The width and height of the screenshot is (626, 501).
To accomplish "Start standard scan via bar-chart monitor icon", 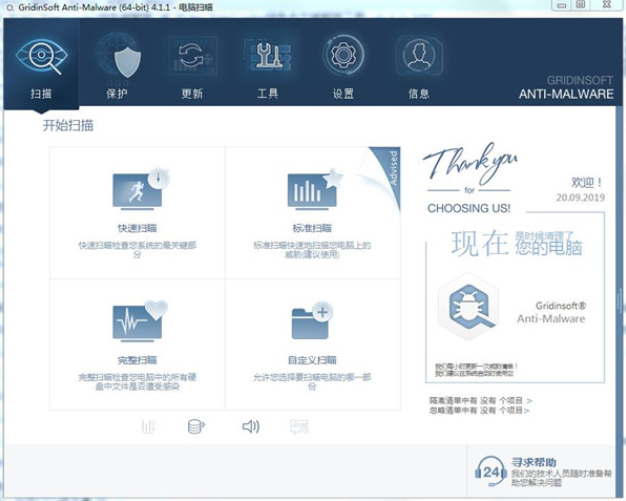I will point(315,189).
